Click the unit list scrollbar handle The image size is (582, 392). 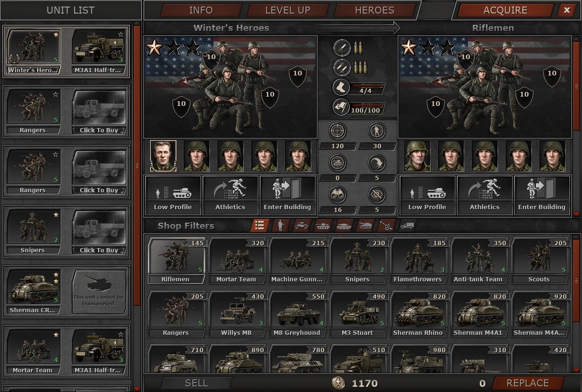coord(137,164)
